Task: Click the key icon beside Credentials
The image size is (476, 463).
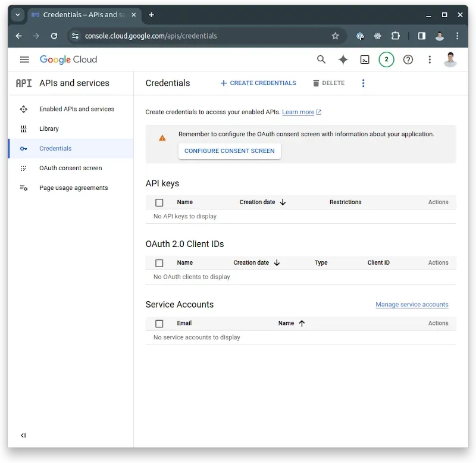Action: pyautogui.click(x=24, y=148)
